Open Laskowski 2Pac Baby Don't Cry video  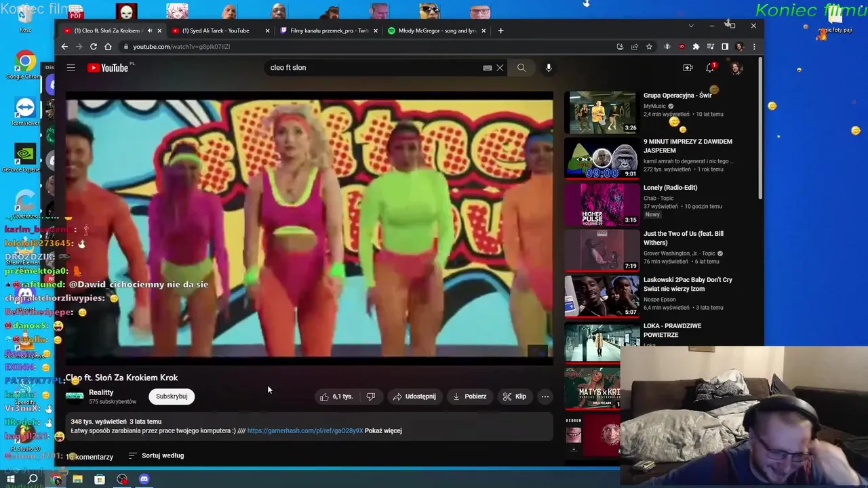[688, 284]
